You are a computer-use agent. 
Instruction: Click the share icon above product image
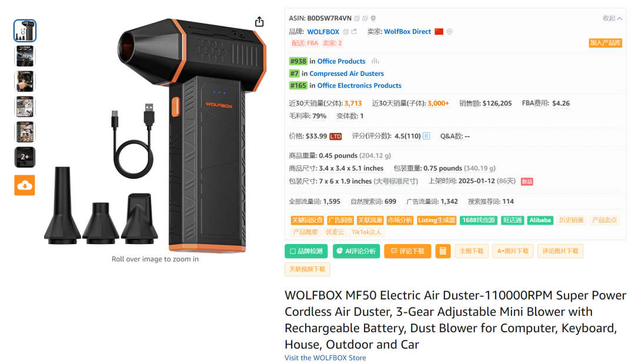pos(259,21)
